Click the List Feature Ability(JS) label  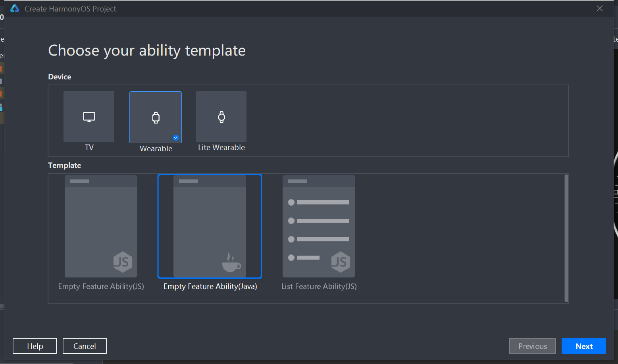(x=319, y=287)
